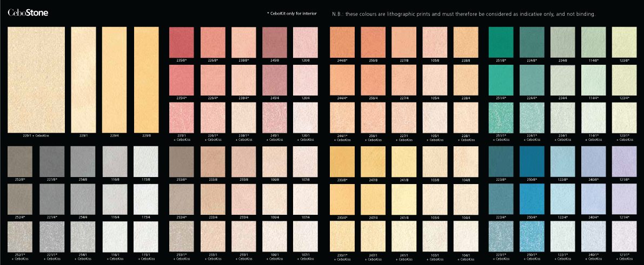This screenshot has width=644, height=265.
Task: Click the 115/4 white swatch
Action: [145, 198]
